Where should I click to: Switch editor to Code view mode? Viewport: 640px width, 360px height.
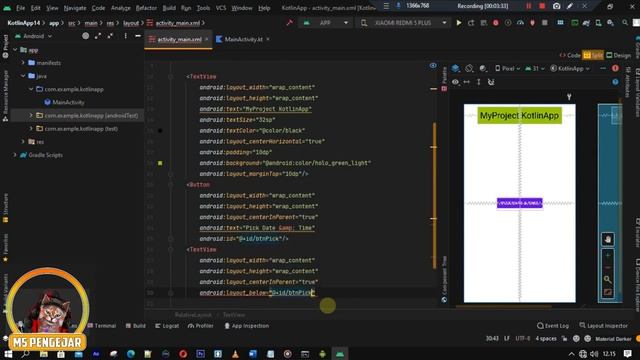tap(570, 55)
